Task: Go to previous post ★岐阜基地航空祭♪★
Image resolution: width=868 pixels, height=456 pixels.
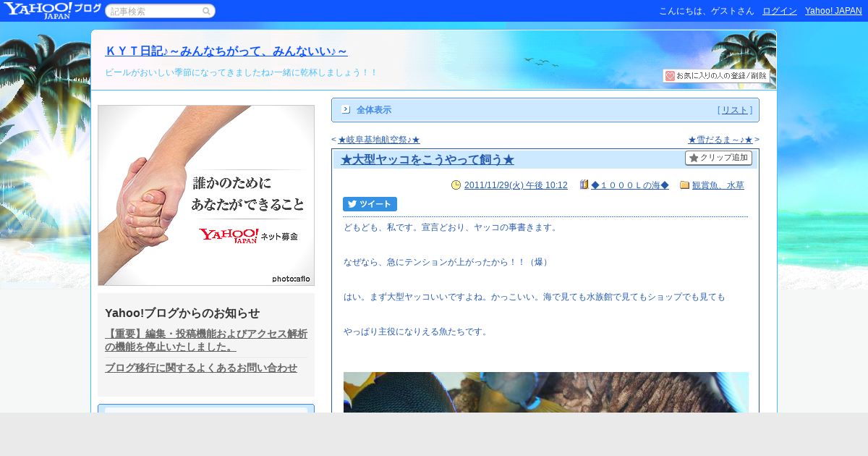Action: (379, 140)
